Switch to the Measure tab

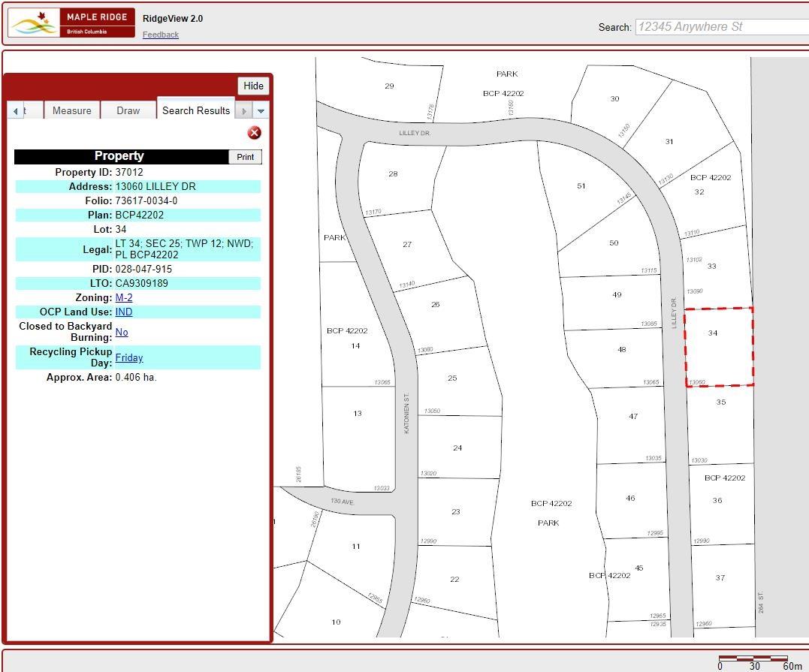[x=72, y=110]
